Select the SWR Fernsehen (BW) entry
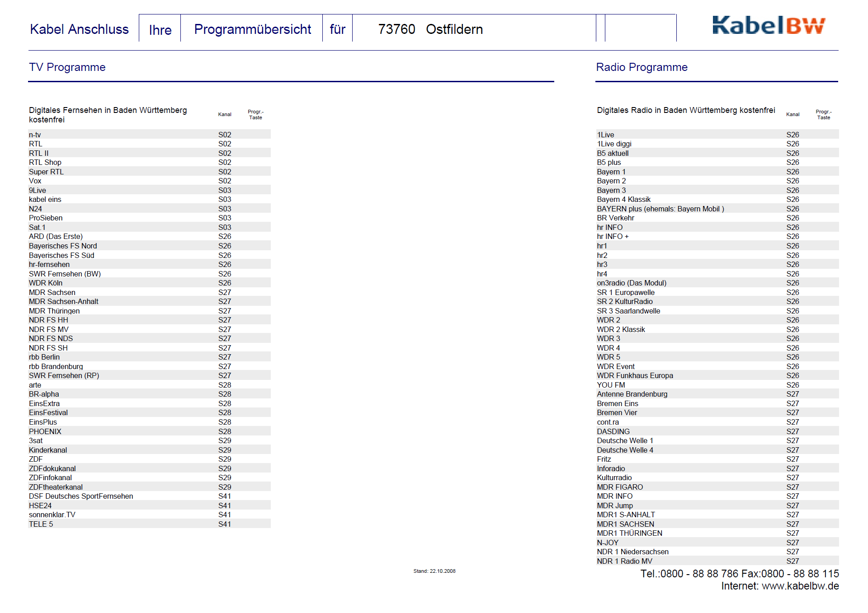 65,274
